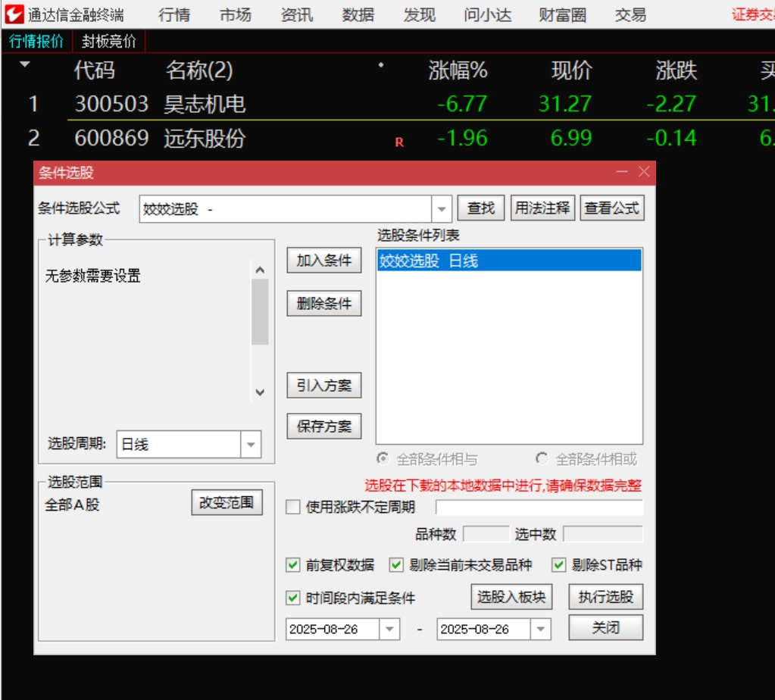Click the 改变范围 button

227,503
